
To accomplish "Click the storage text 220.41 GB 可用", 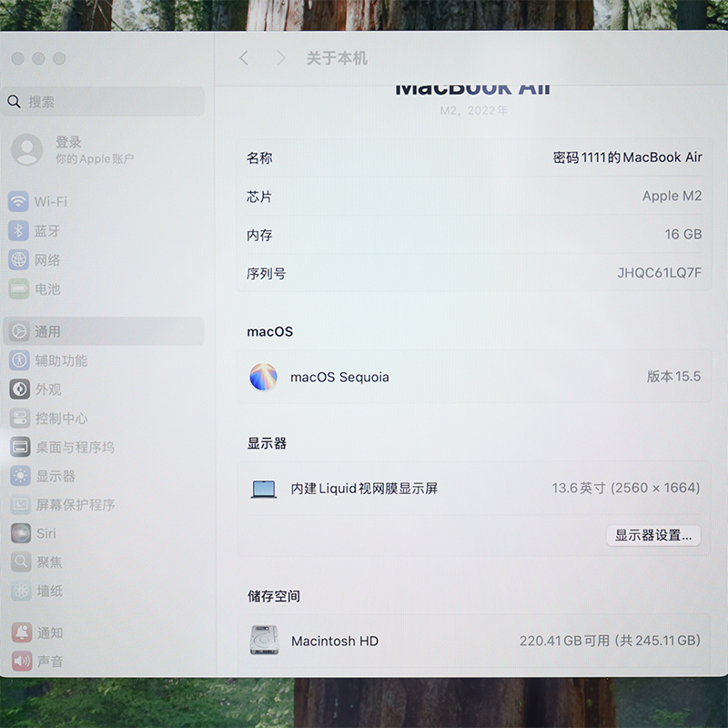I will pos(564,641).
